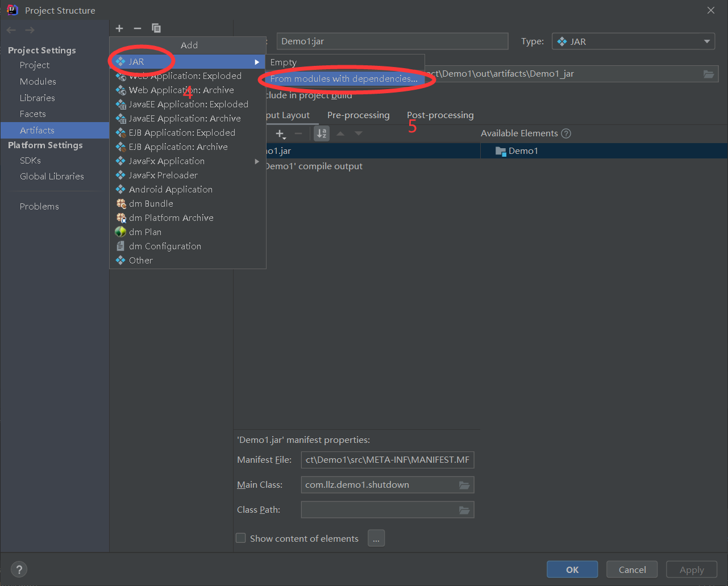This screenshot has height=586, width=728.
Task: Choose EJB Application: Archive
Action: 188,146
